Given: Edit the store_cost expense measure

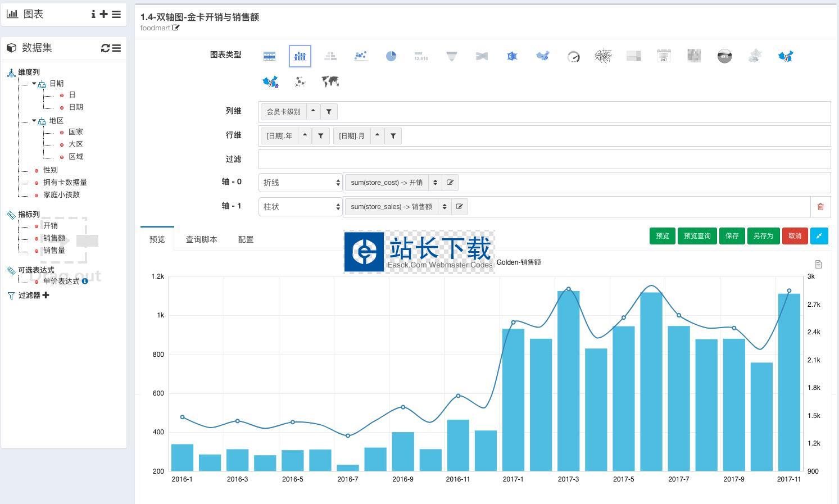Looking at the screenshot, I should pyautogui.click(x=450, y=183).
